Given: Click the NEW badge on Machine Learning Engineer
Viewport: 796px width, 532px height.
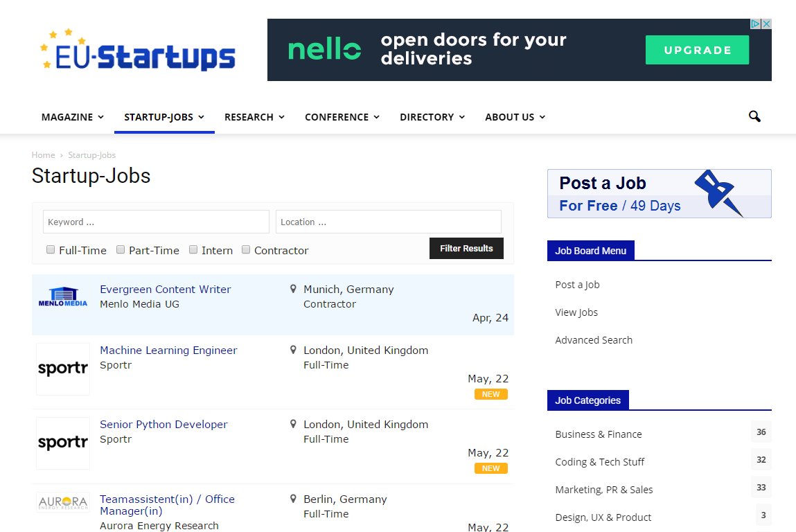Looking at the screenshot, I should point(491,394).
